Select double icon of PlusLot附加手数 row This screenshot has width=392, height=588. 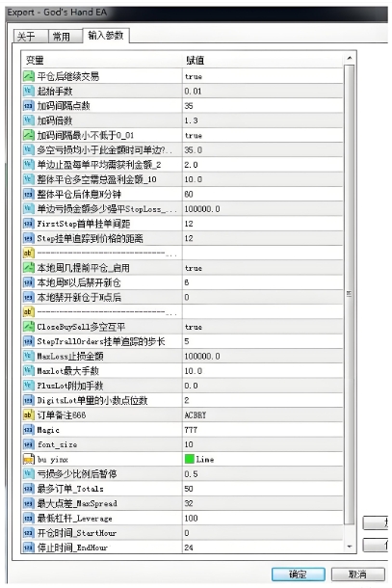[29, 386]
